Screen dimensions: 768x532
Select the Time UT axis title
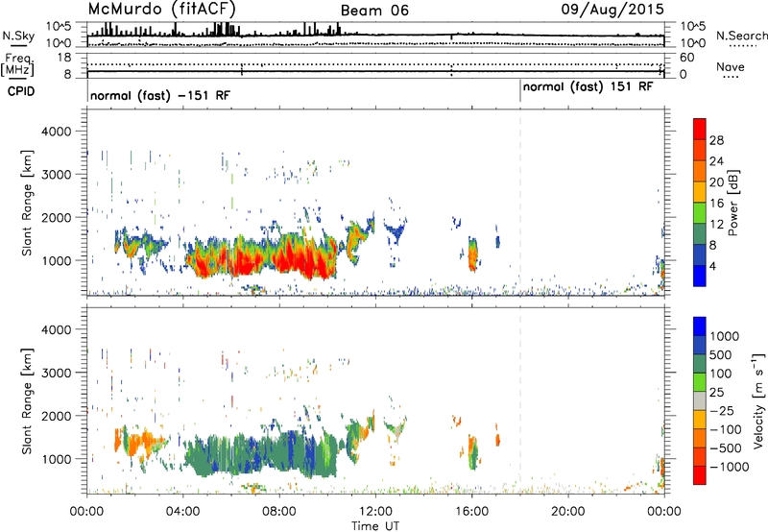click(x=375, y=526)
